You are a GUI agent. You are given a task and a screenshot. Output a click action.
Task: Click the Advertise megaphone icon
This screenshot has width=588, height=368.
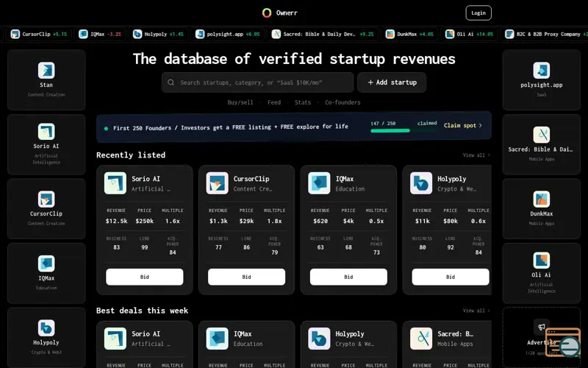[542, 327]
